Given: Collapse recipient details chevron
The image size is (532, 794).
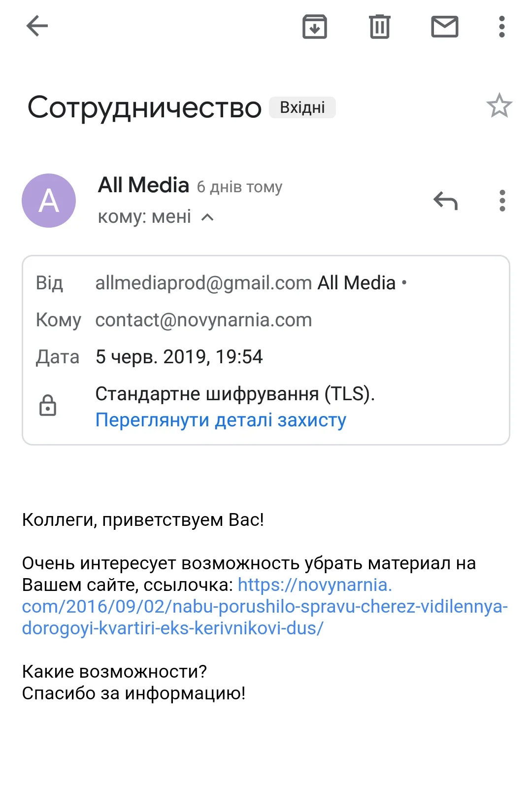Looking at the screenshot, I should pyautogui.click(x=208, y=217).
